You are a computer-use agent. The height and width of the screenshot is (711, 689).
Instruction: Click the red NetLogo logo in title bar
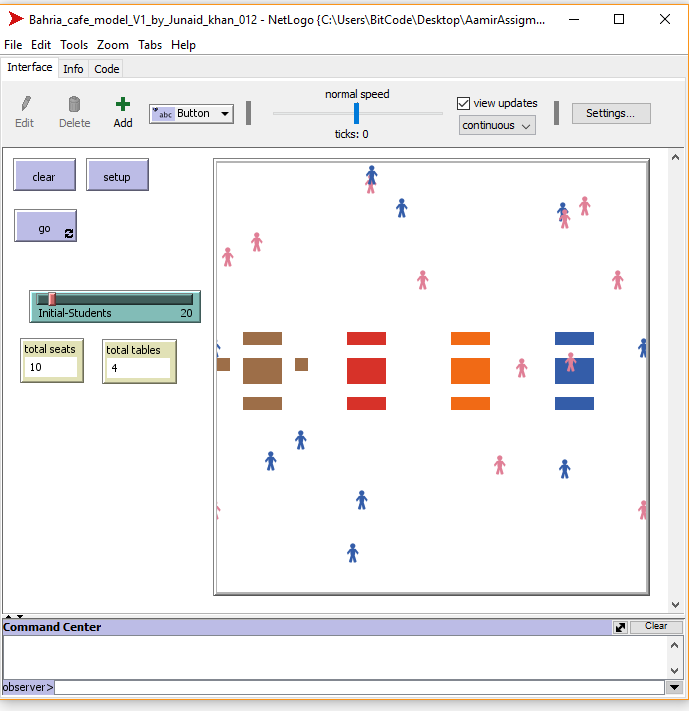point(15,19)
